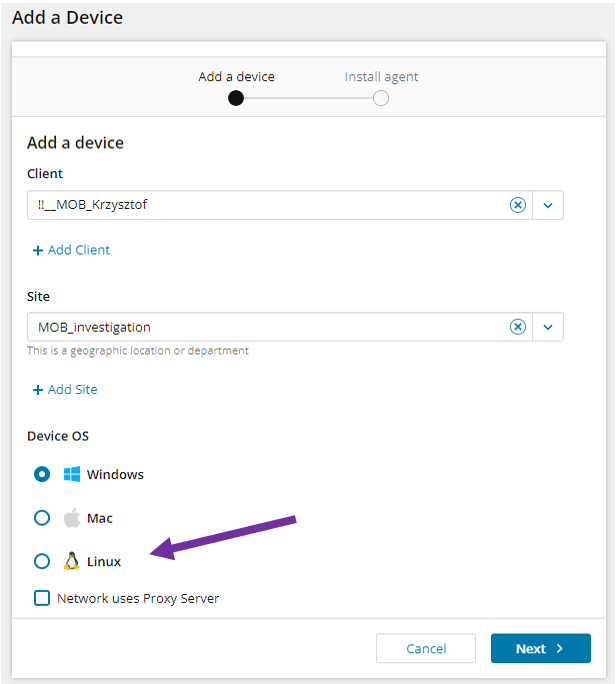Click the Linux penguin icon
616x684 pixels.
click(72, 561)
